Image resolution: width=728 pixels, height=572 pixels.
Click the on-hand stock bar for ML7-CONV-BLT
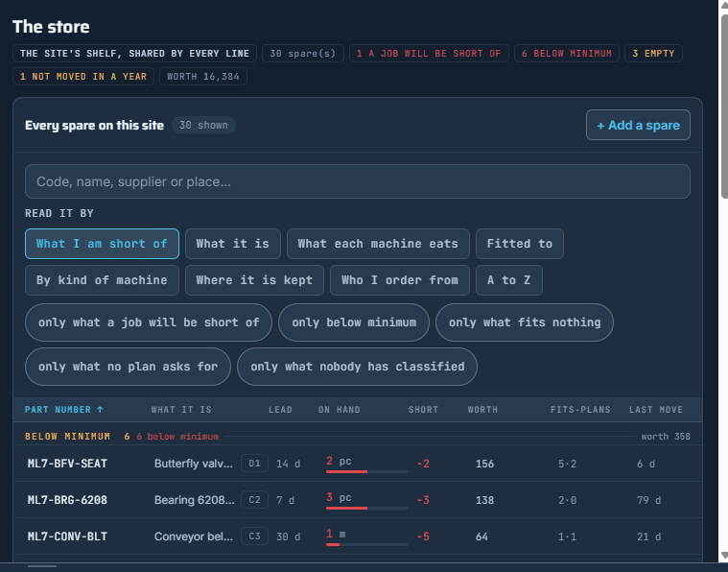coord(366,544)
